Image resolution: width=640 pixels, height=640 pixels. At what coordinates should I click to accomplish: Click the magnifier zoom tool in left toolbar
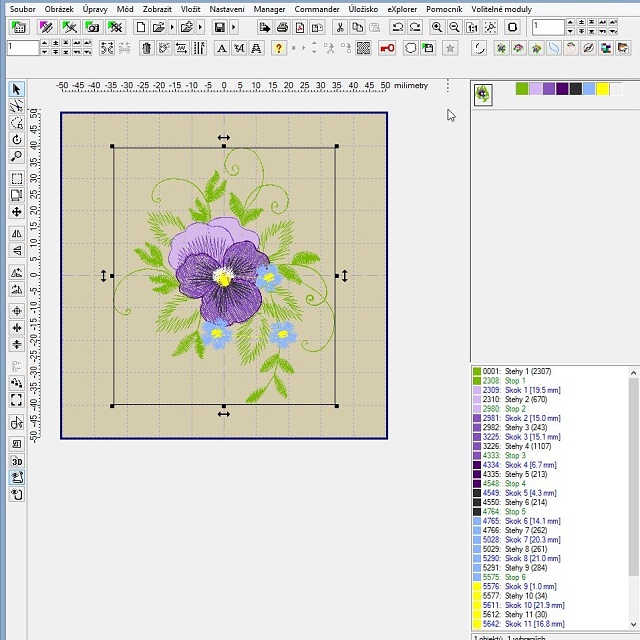coord(17,157)
